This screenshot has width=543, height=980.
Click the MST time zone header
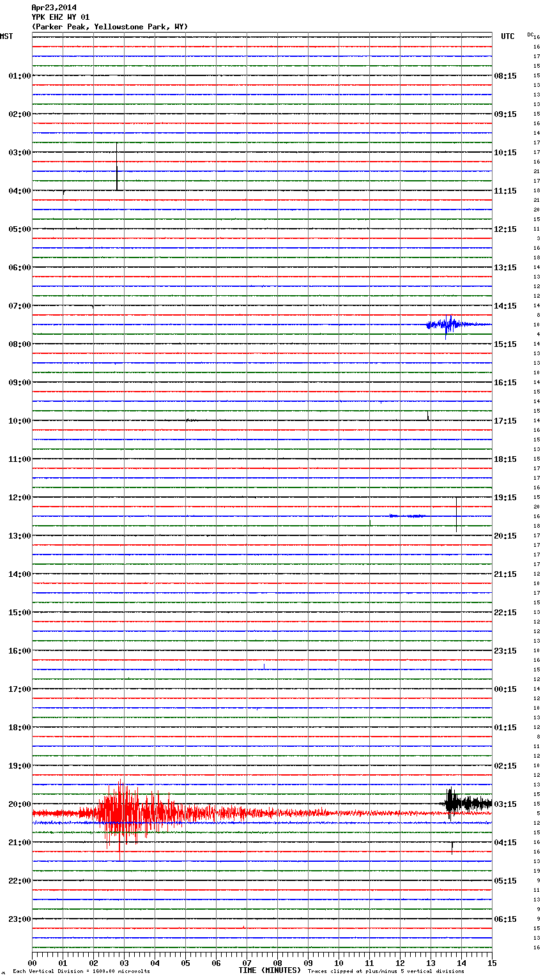[6, 36]
